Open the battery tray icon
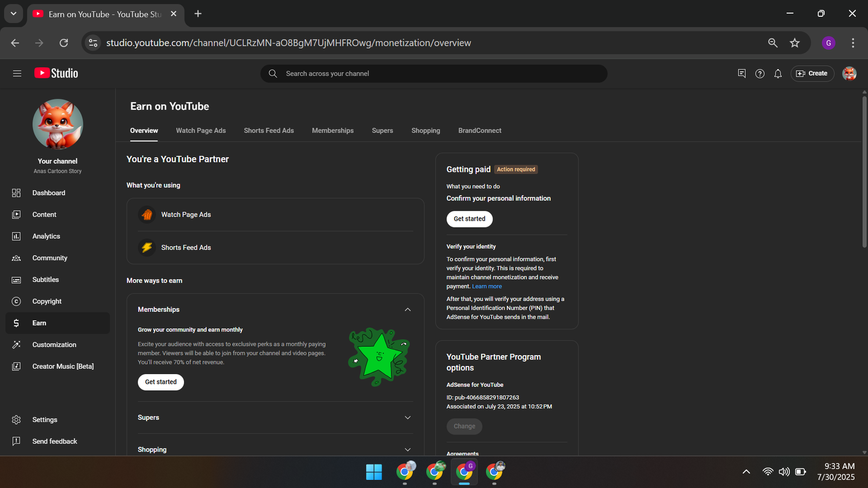The height and width of the screenshot is (488, 868). pos(800,472)
